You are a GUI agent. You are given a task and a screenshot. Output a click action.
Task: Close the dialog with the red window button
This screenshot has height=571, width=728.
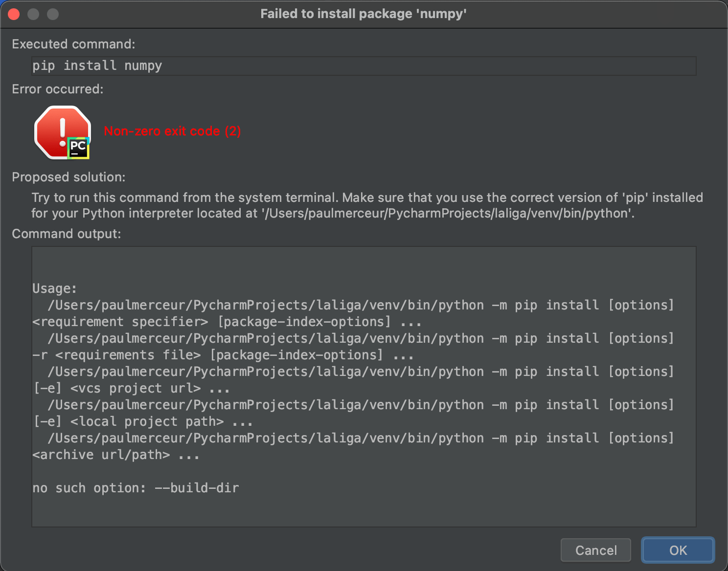point(14,14)
